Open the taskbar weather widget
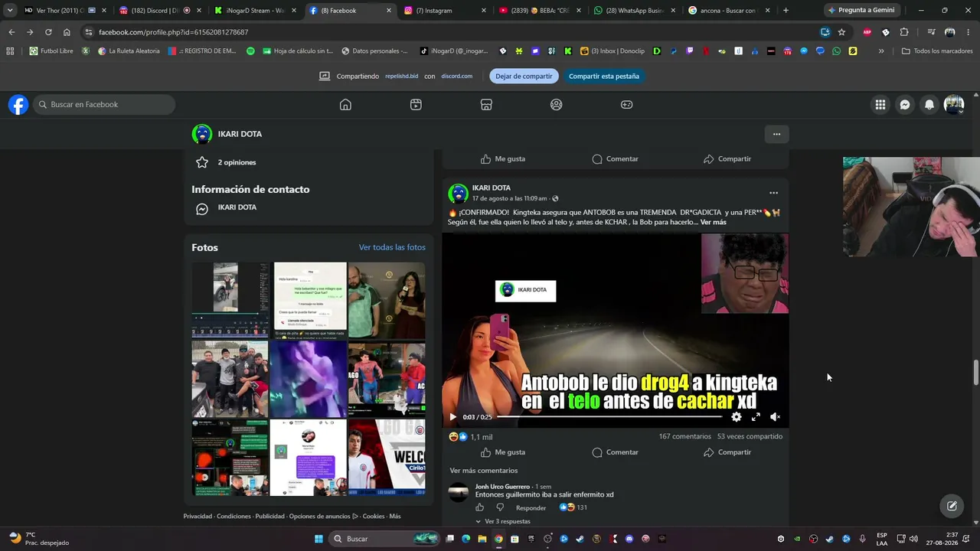The image size is (980, 551). (x=38, y=539)
